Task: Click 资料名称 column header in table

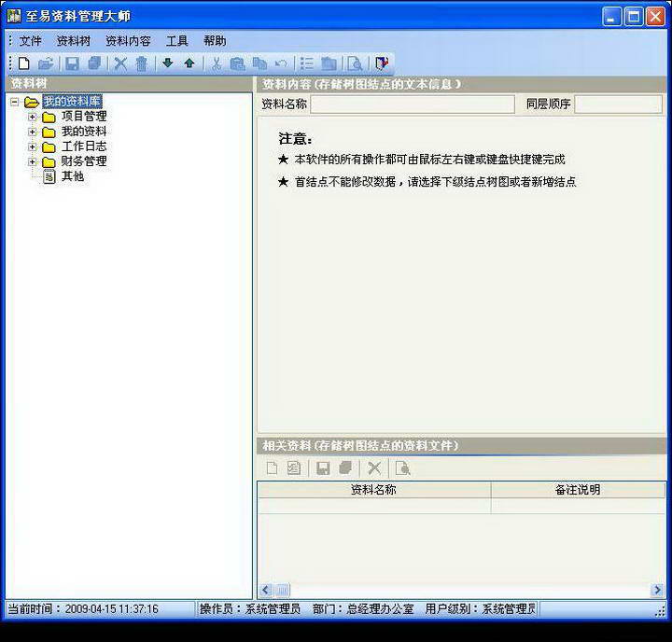Action: pos(373,489)
